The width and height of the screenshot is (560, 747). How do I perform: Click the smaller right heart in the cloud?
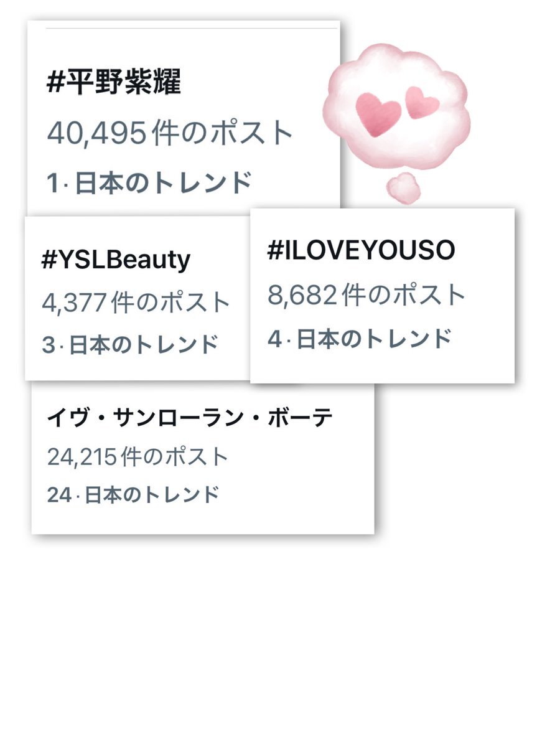[421, 101]
